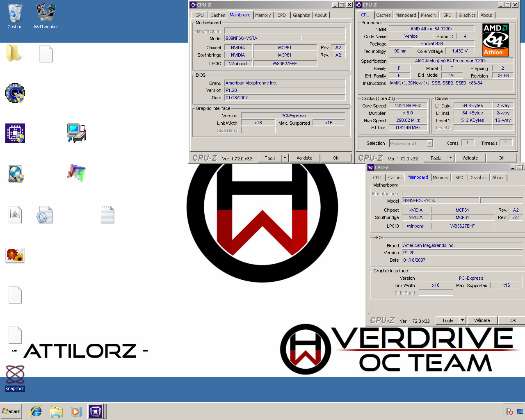The height and width of the screenshot is (420, 525).
Task: Expand Tools dropdown arrow in Processor window
Action: coord(450,158)
